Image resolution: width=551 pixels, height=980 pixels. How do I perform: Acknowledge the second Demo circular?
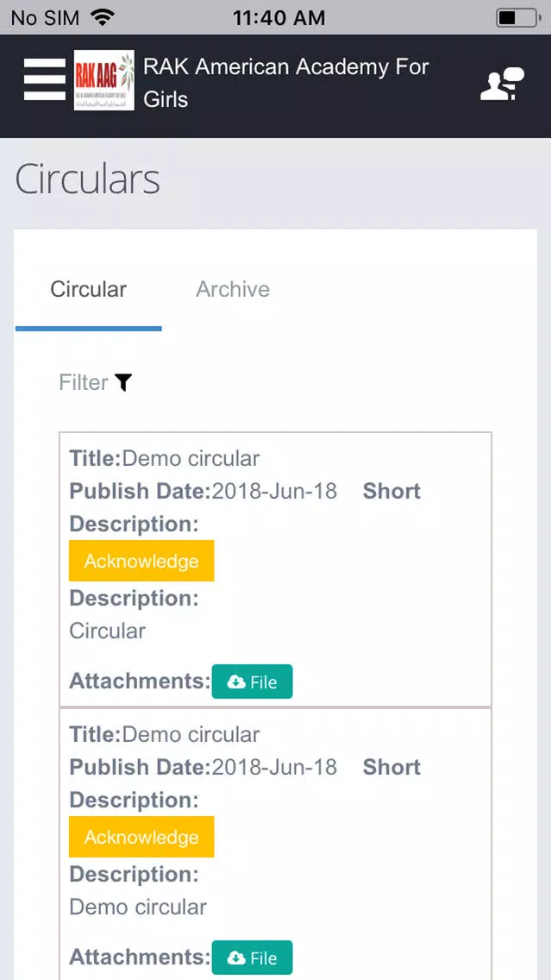pos(141,837)
